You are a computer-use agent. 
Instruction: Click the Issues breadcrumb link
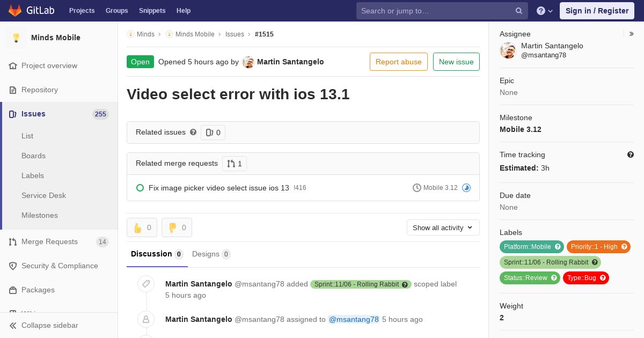click(x=235, y=34)
